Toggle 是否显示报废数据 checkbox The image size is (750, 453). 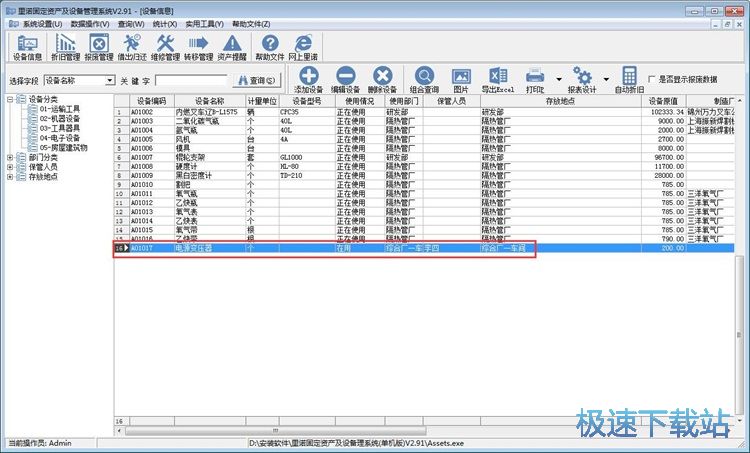653,79
